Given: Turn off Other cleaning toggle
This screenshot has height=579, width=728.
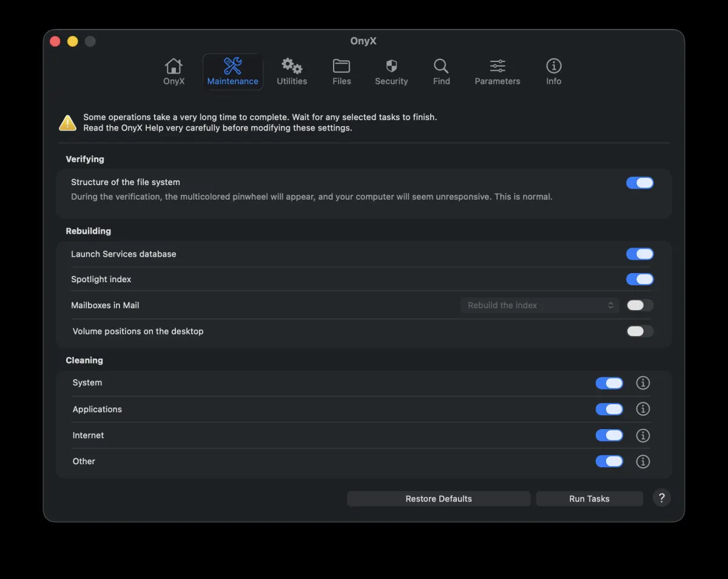Looking at the screenshot, I should pyautogui.click(x=609, y=461).
